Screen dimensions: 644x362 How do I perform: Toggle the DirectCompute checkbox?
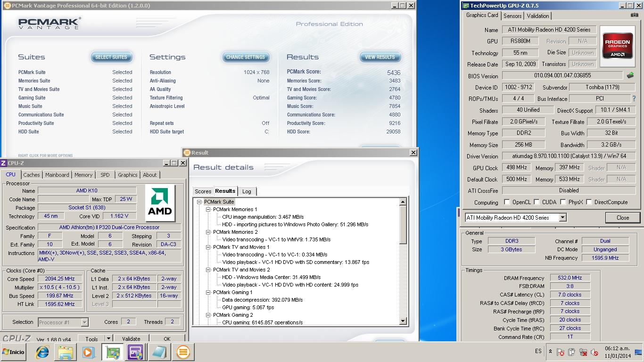point(589,202)
